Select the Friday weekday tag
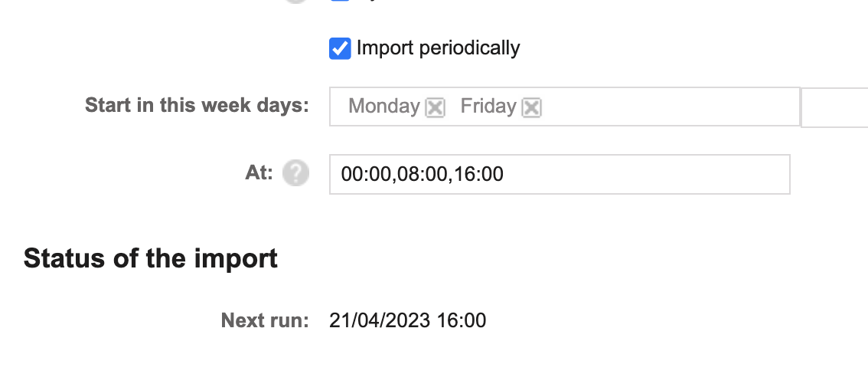The width and height of the screenshot is (868, 374). pos(488,106)
